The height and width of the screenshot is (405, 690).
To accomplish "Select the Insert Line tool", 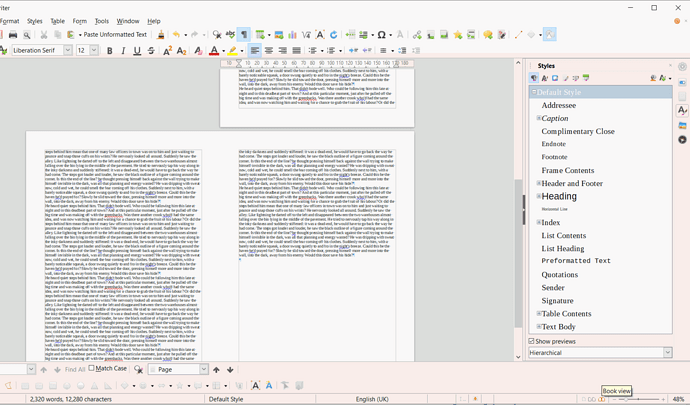I will pos(518,35).
